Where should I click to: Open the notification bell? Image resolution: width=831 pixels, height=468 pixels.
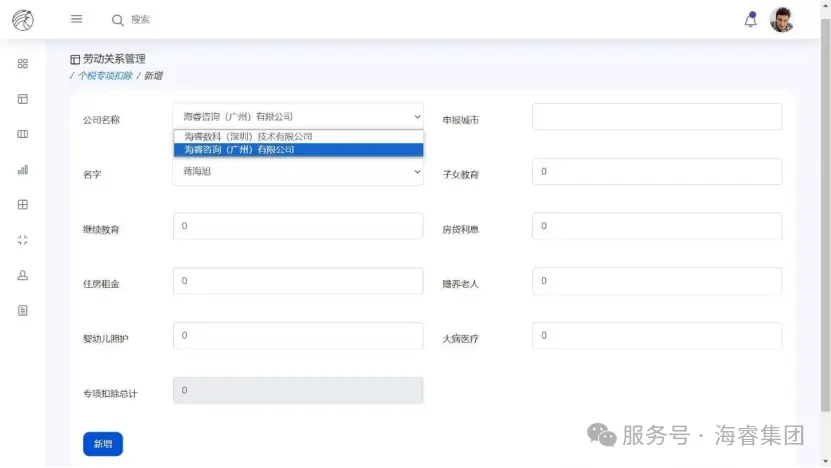coord(750,20)
